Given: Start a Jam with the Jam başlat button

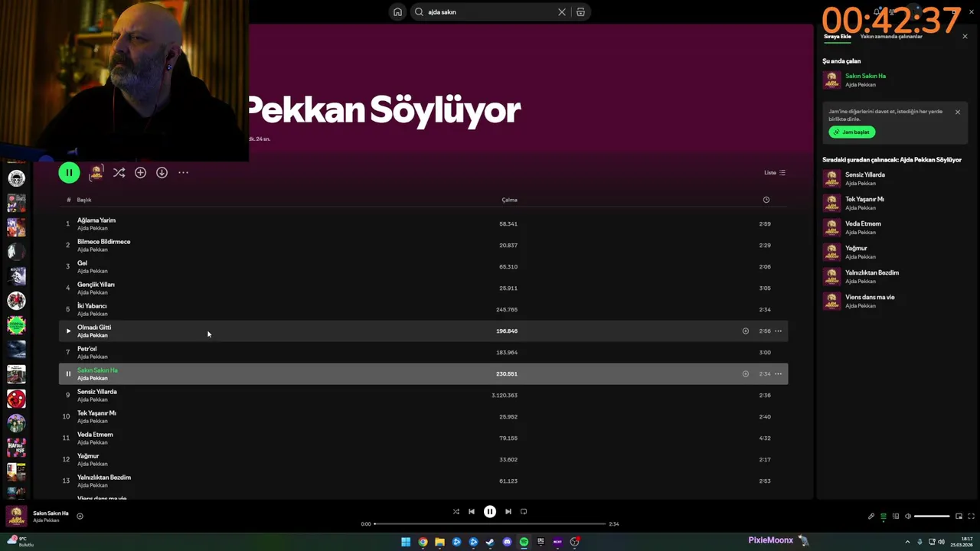Looking at the screenshot, I should coord(851,132).
